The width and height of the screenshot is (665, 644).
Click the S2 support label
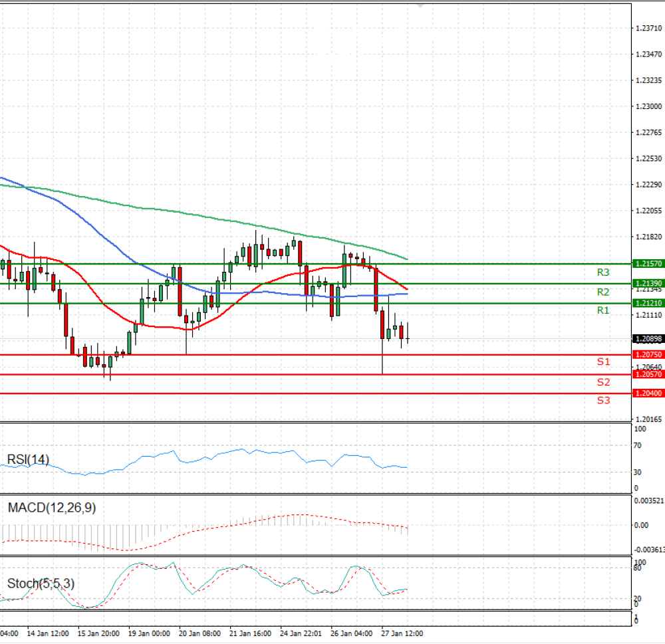[604, 382]
